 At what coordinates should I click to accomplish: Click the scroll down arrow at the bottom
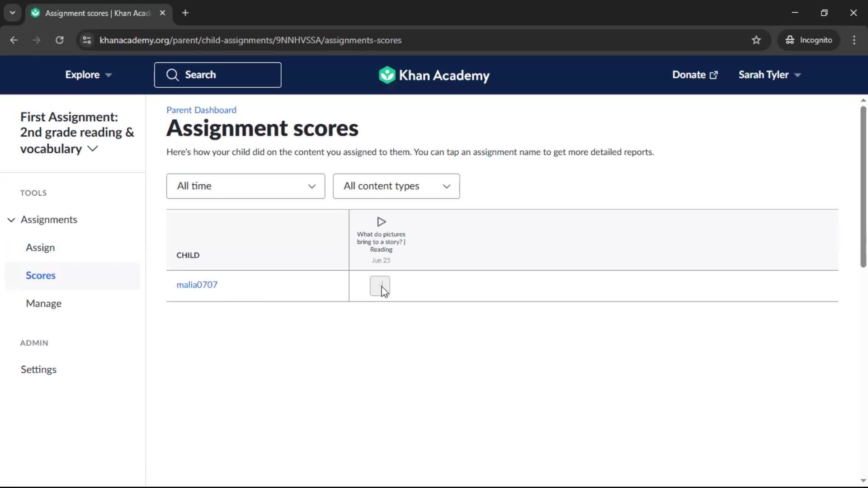pyautogui.click(x=863, y=481)
